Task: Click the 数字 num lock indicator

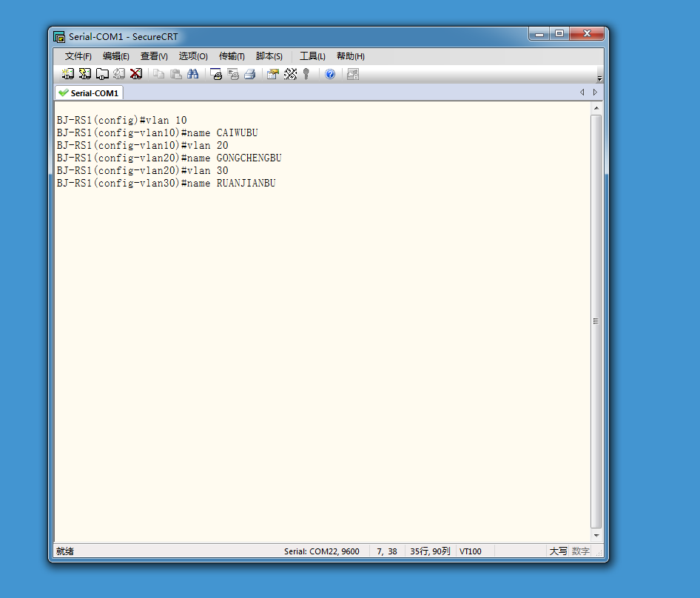Action: (581, 551)
